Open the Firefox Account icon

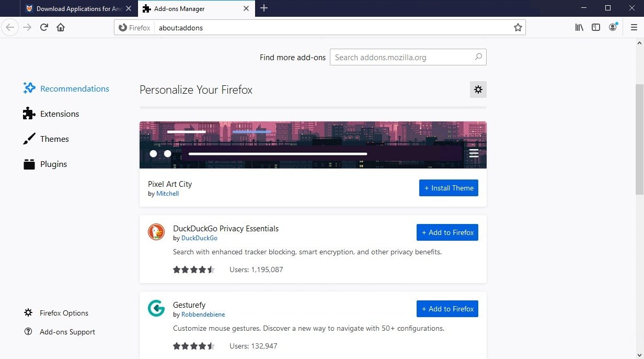coord(613,27)
